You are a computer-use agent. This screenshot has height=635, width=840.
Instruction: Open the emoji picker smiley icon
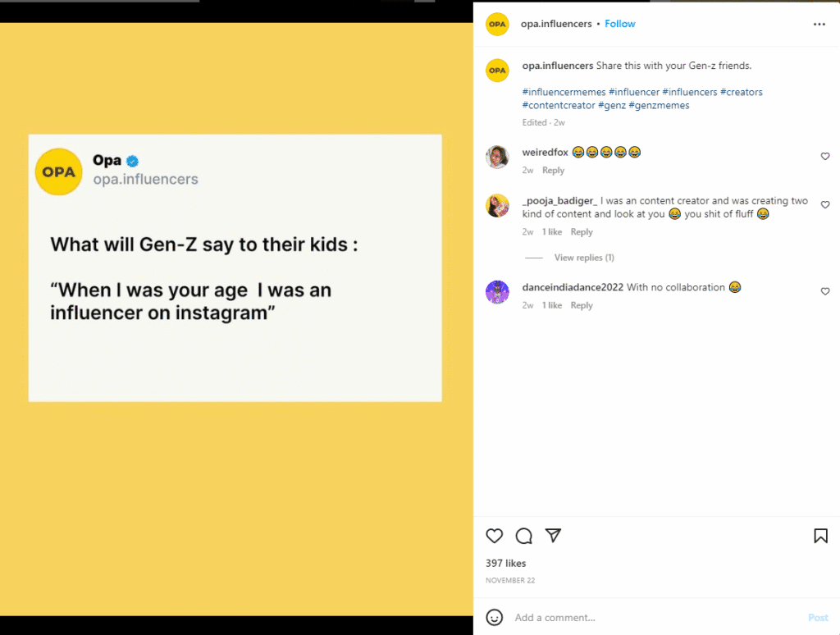pos(494,617)
